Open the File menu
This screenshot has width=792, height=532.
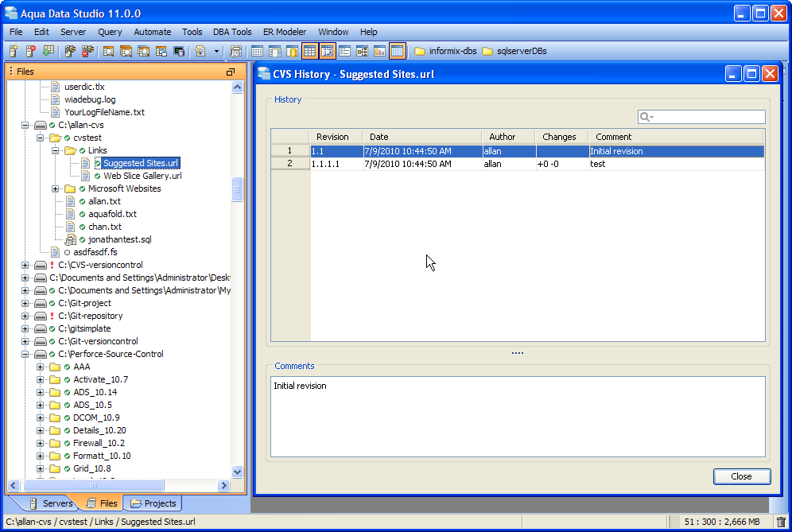pos(16,32)
